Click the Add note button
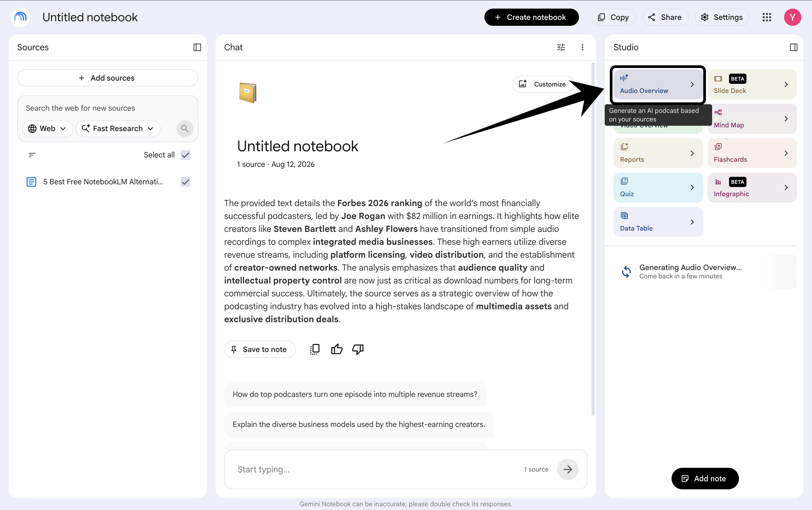 (x=705, y=478)
